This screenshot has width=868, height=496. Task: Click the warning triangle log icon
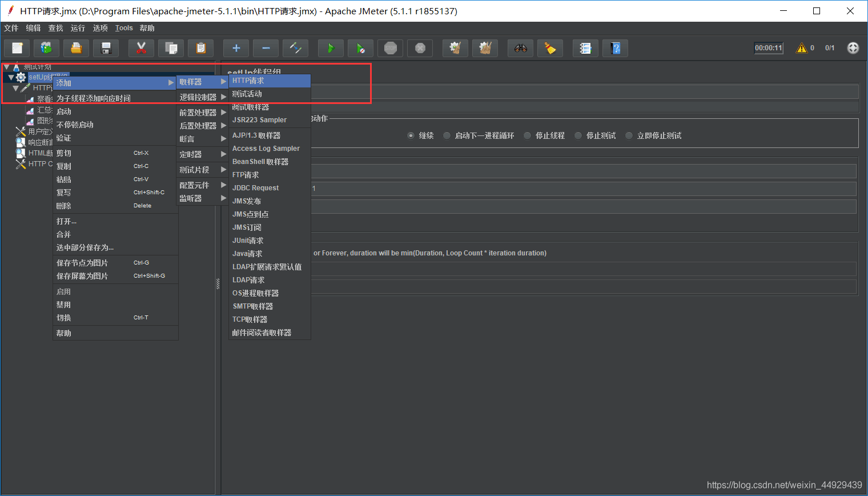pos(802,48)
